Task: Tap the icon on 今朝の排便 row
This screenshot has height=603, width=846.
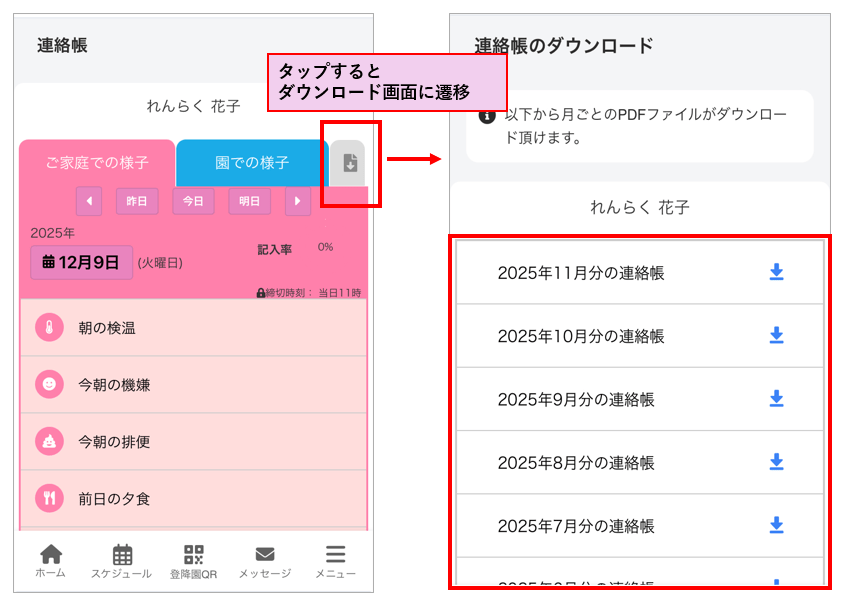Action: (49, 441)
